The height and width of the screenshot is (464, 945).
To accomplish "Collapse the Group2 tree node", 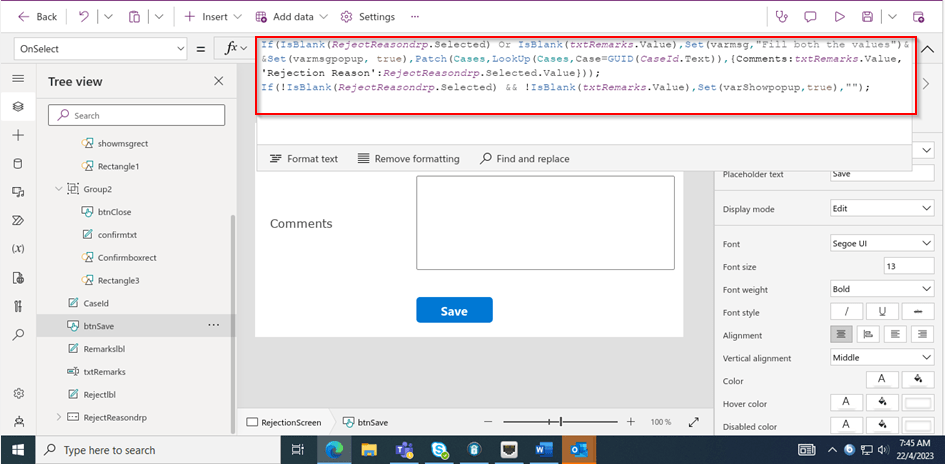I will (x=58, y=189).
